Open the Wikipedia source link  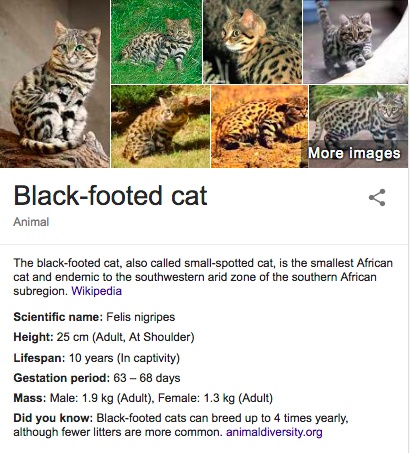pos(96,291)
